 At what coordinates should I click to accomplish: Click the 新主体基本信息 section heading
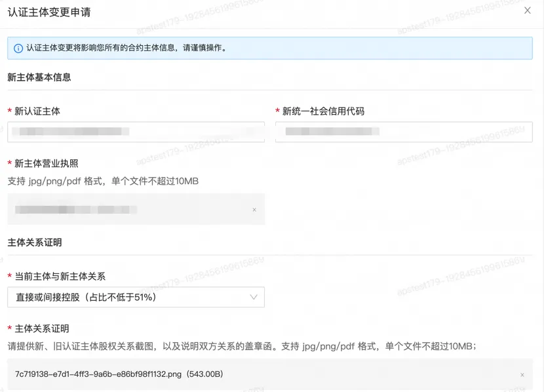coord(39,77)
